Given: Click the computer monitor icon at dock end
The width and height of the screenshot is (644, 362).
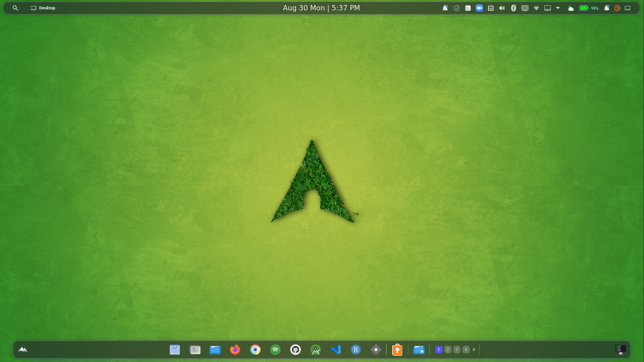Looking at the screenshot, I should click(621, 350).
